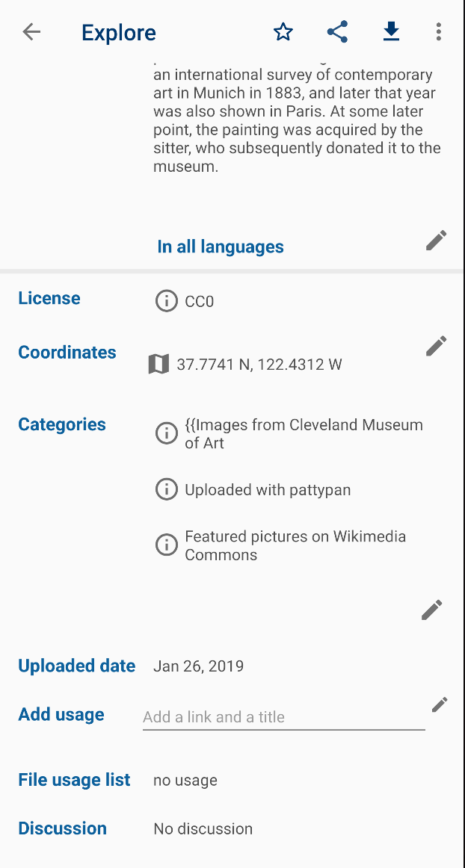Edit the image description with the pencil icon
Viewport: 465px width, 868px height.
pos(436,240)
